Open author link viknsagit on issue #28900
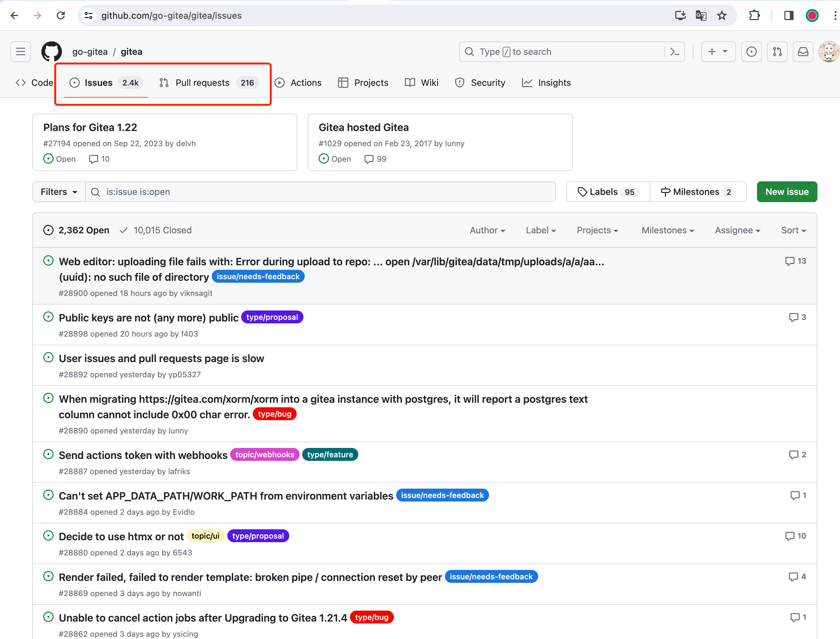Viewport: 840px width, 639px height. point(196,293)
